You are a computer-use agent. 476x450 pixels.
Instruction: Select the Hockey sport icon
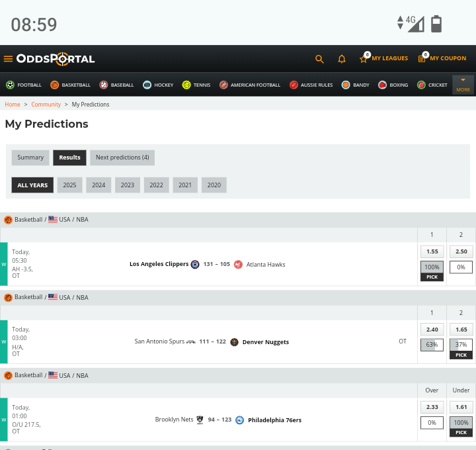pos(147,85)
